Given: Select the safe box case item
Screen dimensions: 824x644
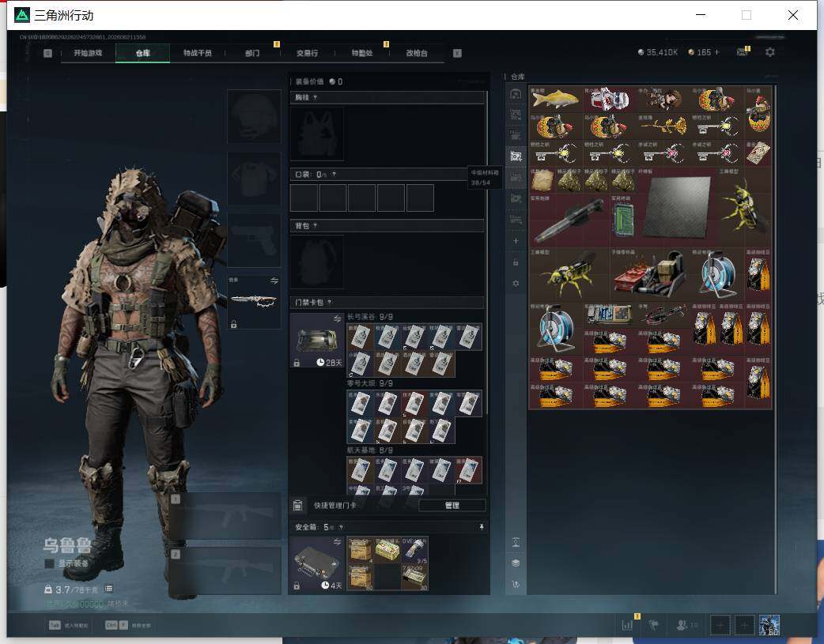Looking at the screenshot, I should [x=317, y=563].
